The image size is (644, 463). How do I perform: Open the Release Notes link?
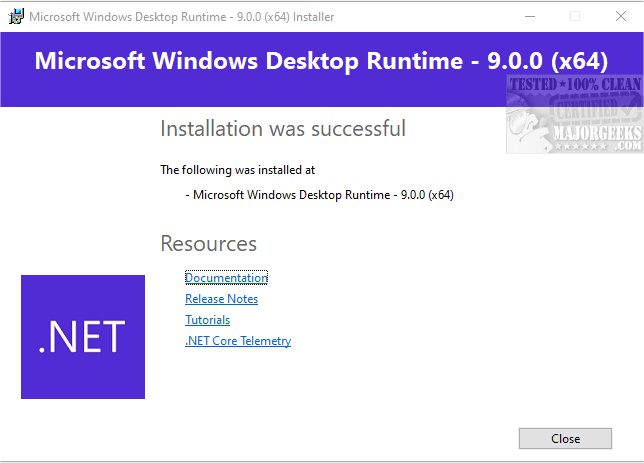(221, 299)
